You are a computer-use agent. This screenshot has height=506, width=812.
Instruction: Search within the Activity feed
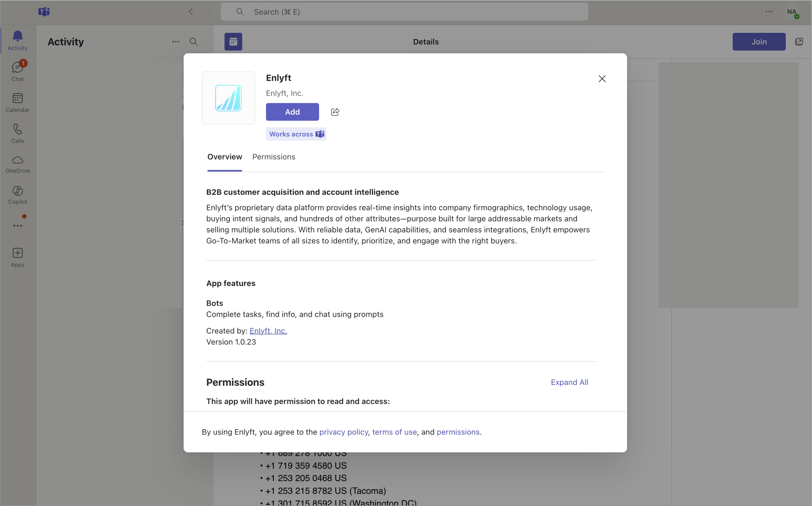pos(194,42)
